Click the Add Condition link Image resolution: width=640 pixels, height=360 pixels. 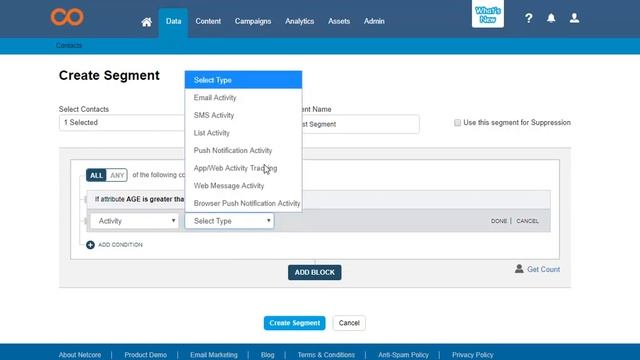(120, 245)
